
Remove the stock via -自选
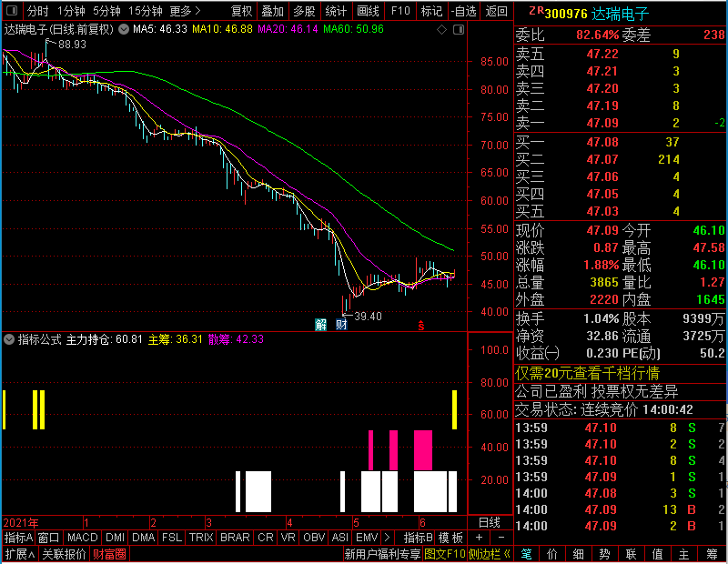coord(463,11)
